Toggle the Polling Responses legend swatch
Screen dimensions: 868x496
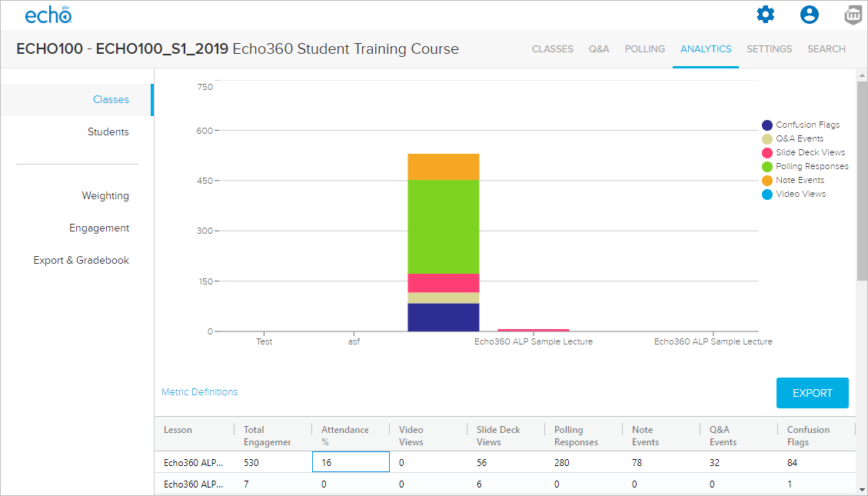tap(767, 167)
